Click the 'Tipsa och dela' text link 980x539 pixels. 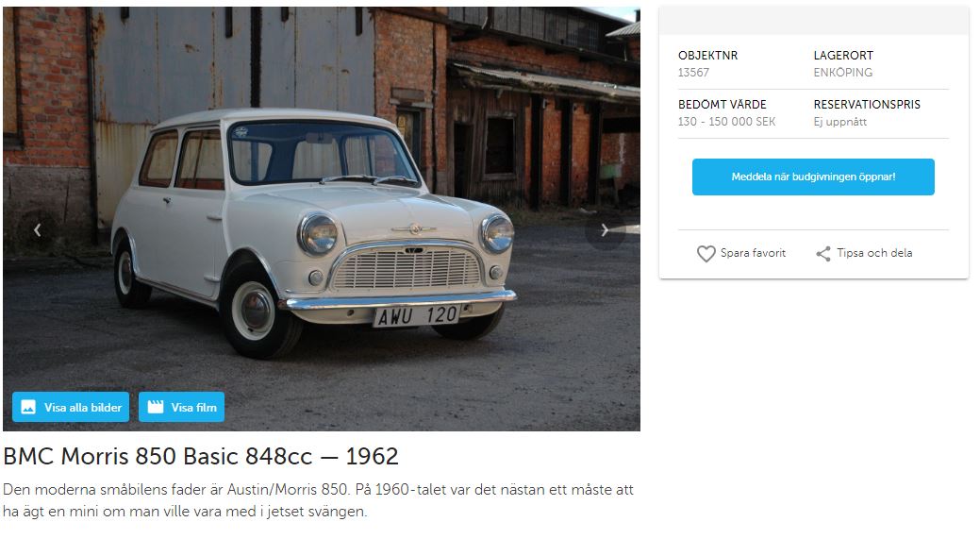874,253
